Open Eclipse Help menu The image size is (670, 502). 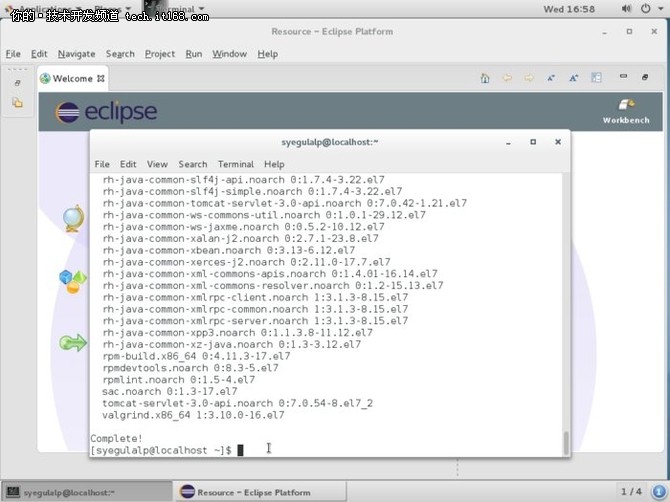(267, 54)
